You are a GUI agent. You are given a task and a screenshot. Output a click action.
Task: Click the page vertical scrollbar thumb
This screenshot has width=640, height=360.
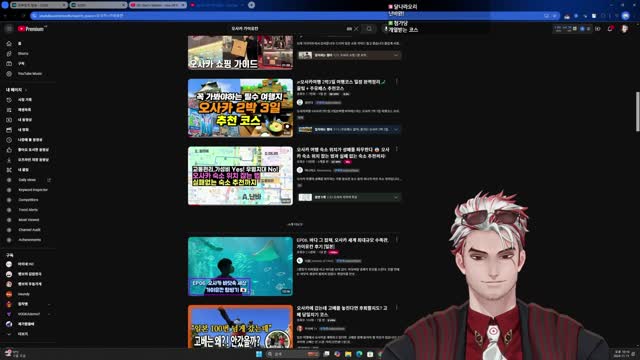coord(638,112)
